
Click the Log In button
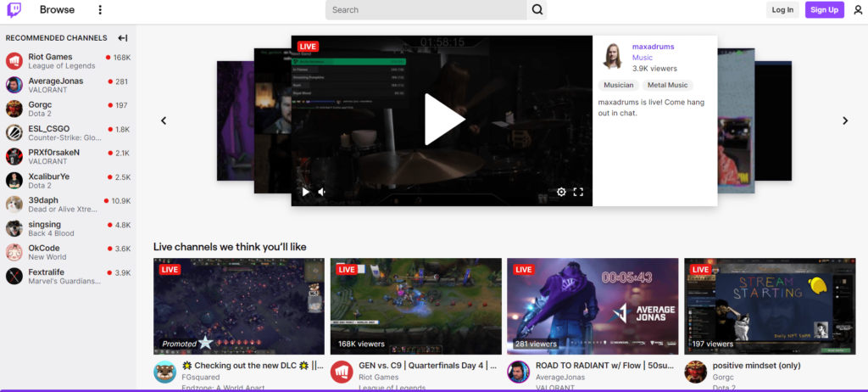tap(782, 10)
